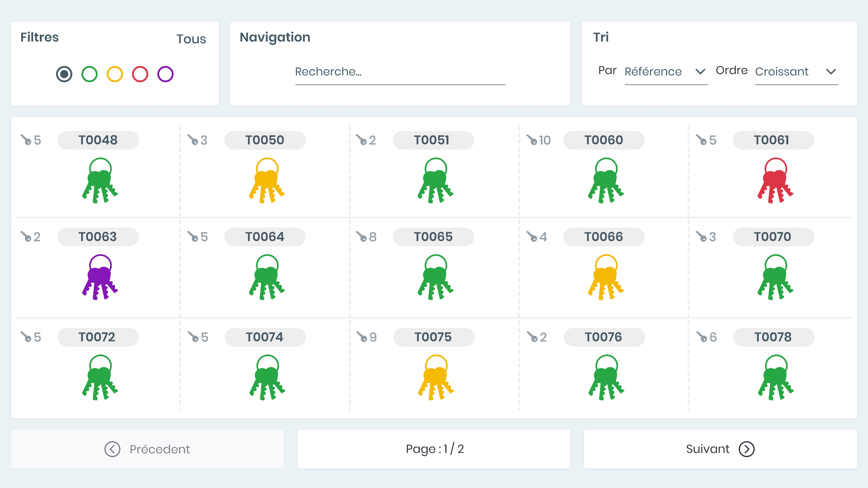This screenshot has width=868, height=488.
Task: Click the Recherche search field
Action: point(400,72)
